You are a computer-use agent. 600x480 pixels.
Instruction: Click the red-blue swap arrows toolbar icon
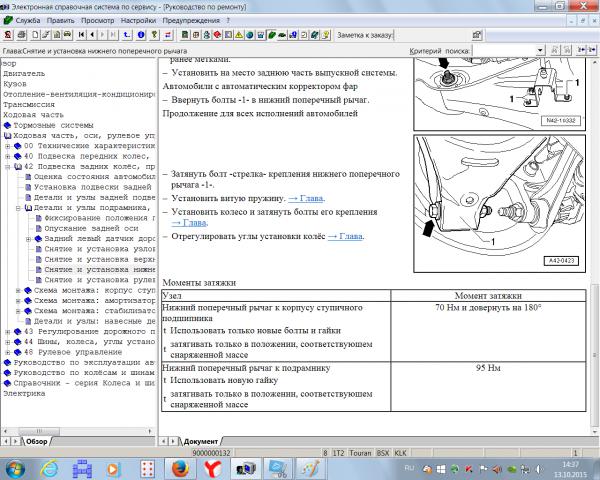click(168, 35)
